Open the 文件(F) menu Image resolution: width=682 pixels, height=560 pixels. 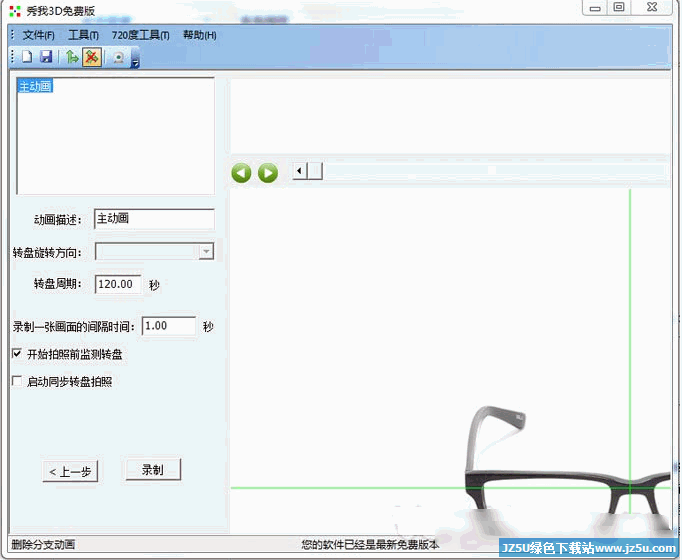point(38,35)
